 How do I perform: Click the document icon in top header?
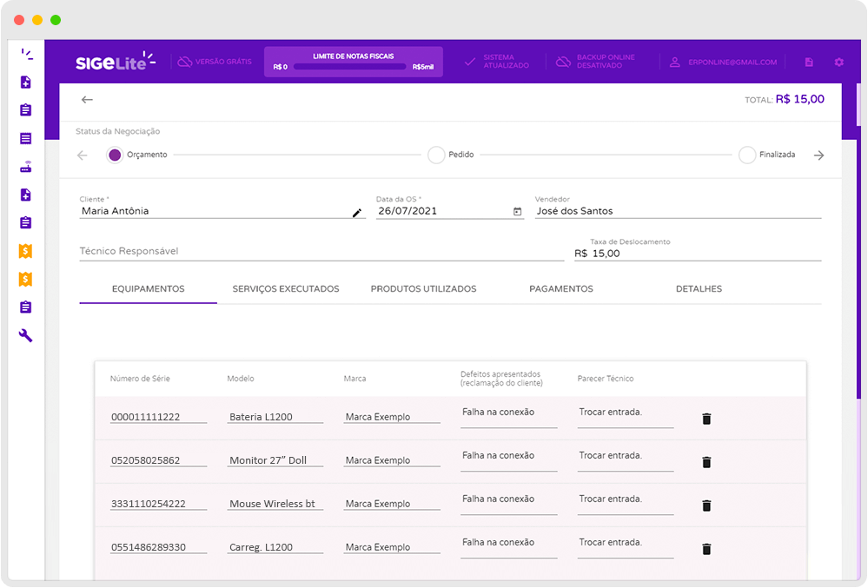coord(809,63)
